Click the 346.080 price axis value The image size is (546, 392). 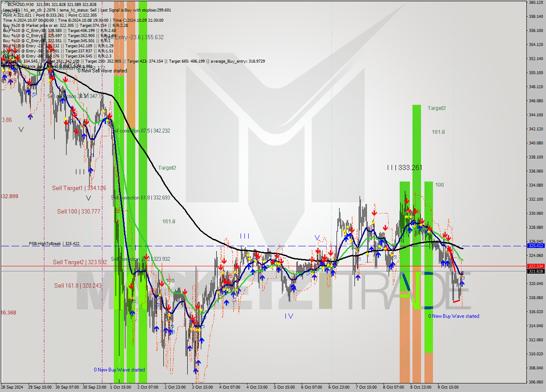tap(536, 101)
